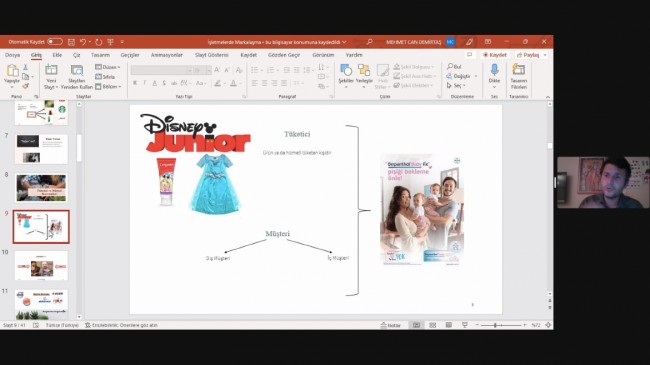Screen dimensions: 650x365
Task: Toggle text Shadow button
Action: point(164,83)
